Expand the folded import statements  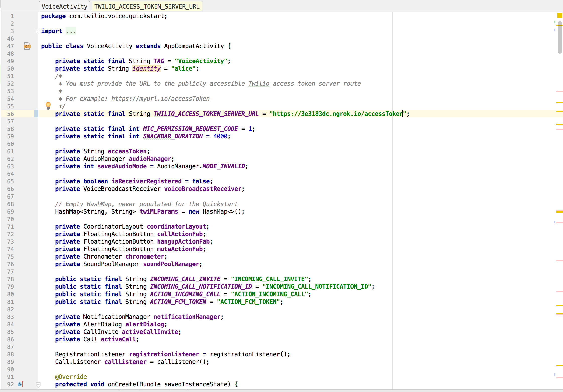click(38, 31)
